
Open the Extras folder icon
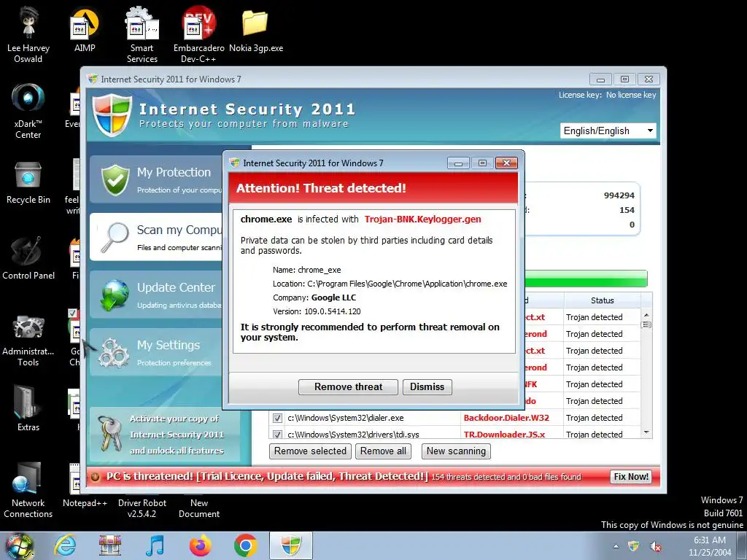(x=28, y=409)
